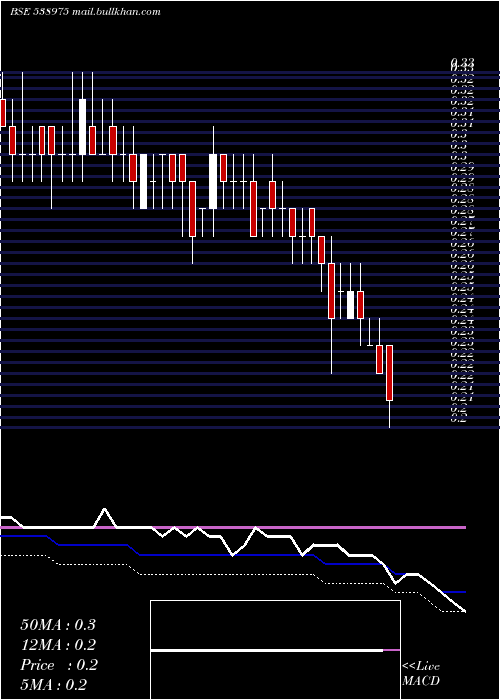The width and height of the screenshot is (500, 700).
Task: Click the 'BSE 538975 mail.bullkhan.com' title text
Action: click(x=85, y=12)
